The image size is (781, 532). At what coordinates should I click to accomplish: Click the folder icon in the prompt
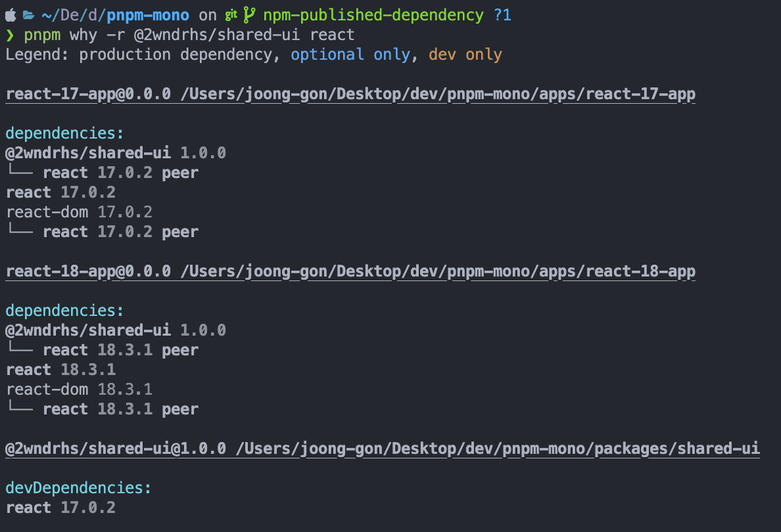29,15
